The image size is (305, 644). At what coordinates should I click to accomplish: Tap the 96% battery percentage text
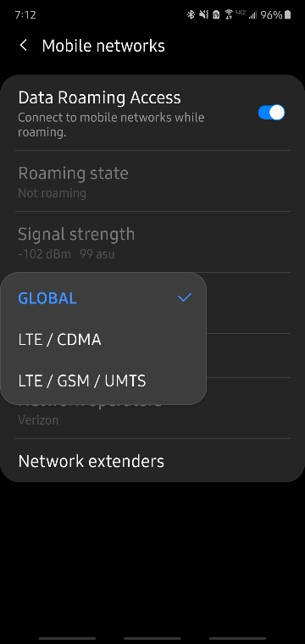point(271,15)
